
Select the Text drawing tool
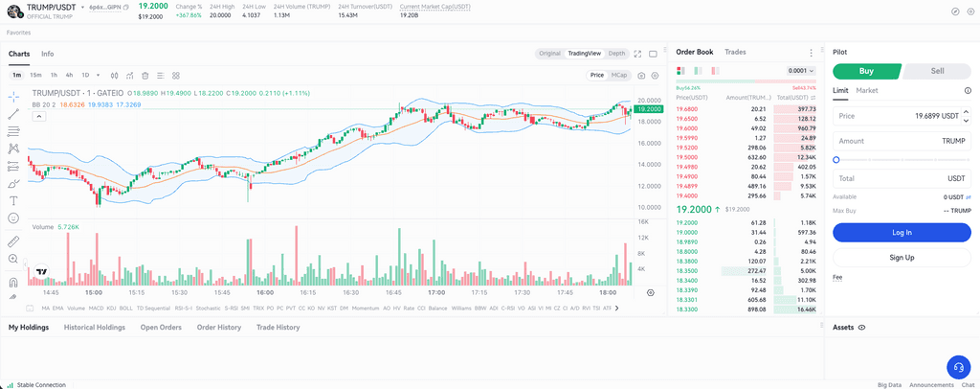click(x=13, y=201)
